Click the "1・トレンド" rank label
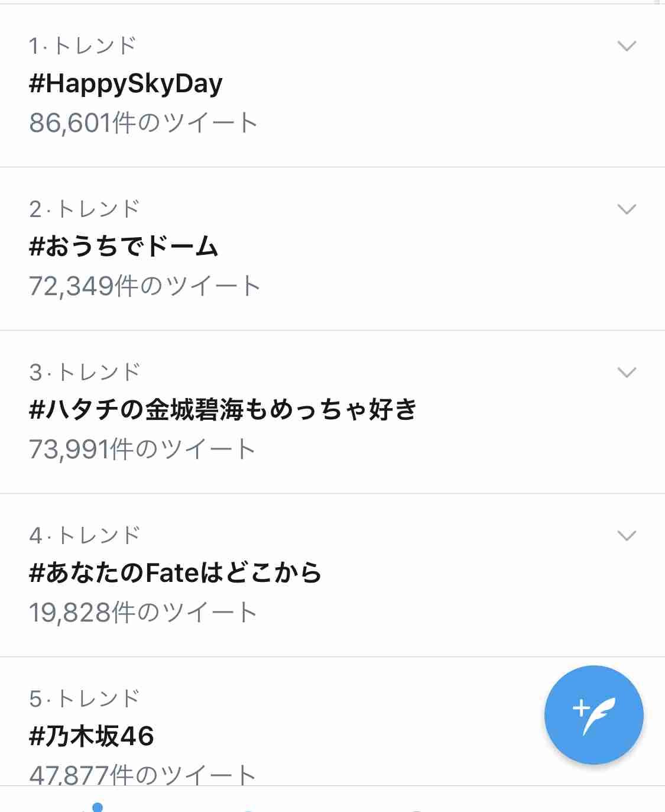This screenshot has height=812, width=665. tap(83, 46)
